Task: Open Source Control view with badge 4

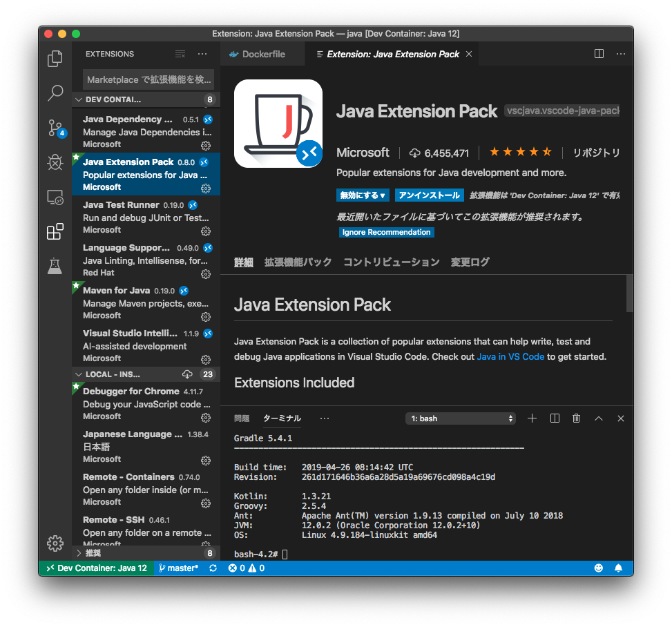Action: (56, 128)
